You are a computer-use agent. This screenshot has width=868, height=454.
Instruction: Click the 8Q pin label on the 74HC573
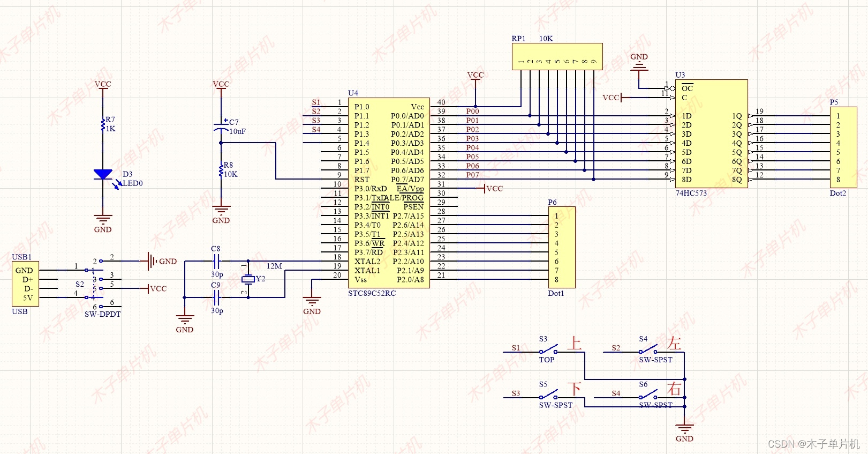(737, 180)
